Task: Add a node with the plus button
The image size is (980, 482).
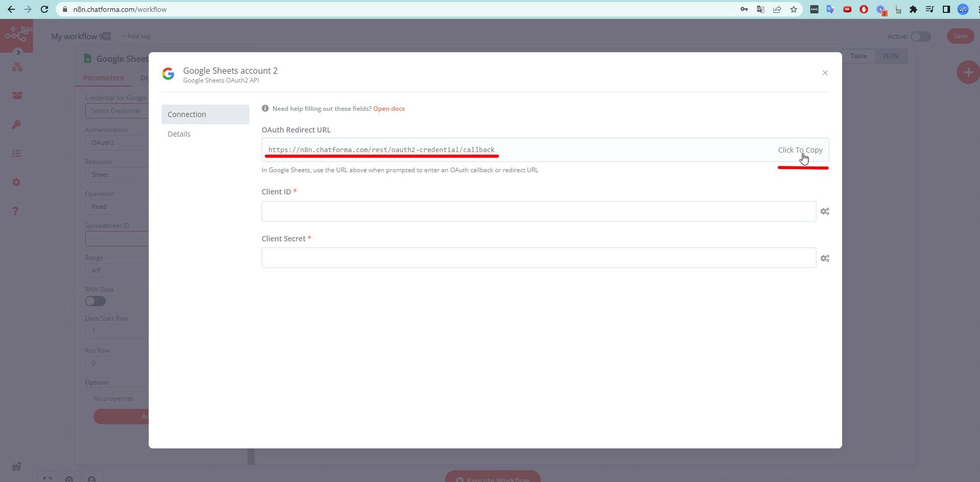Action: coord(968,72)
